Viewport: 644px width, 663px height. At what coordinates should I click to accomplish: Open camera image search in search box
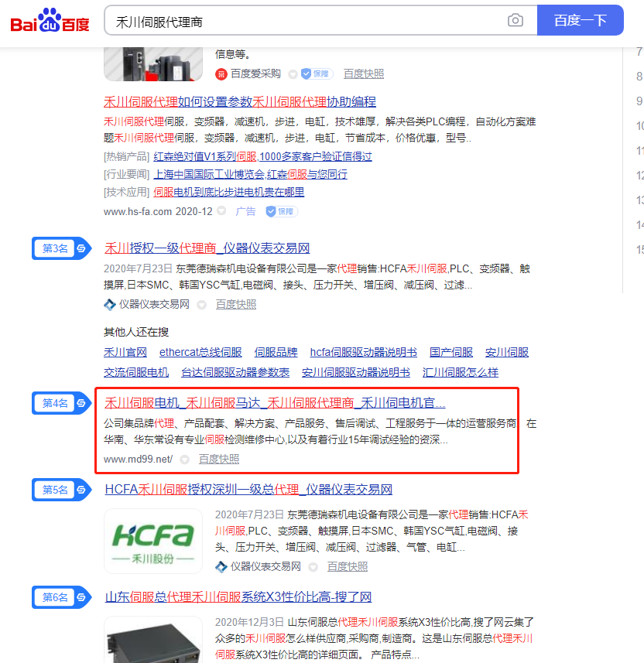(515, 20)
